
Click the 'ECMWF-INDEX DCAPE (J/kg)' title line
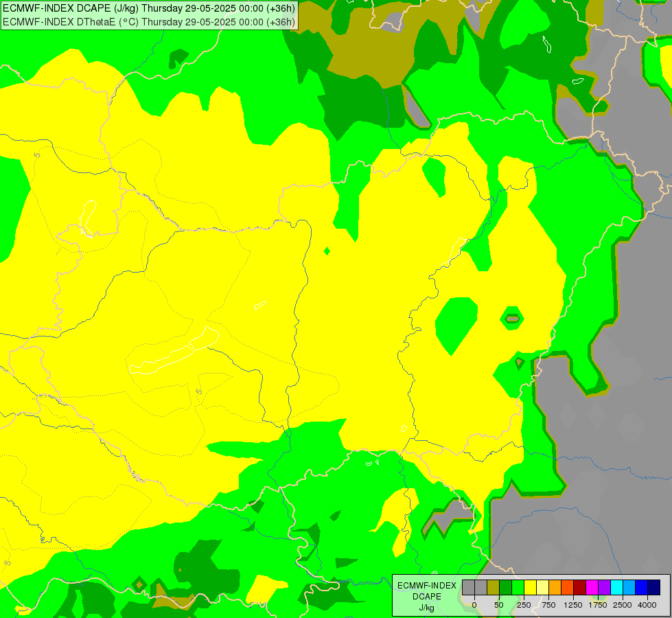[x=149, y=8]
